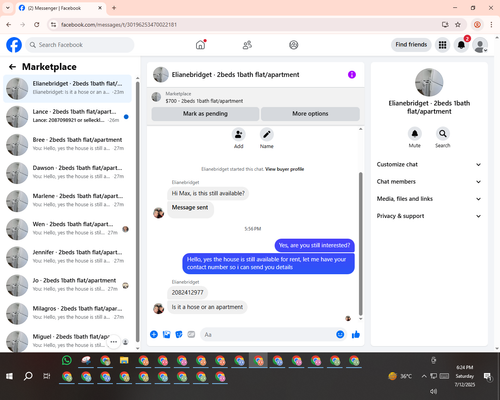
Task: Open options ellipsis on Miguel conversation
Action: 114,342
